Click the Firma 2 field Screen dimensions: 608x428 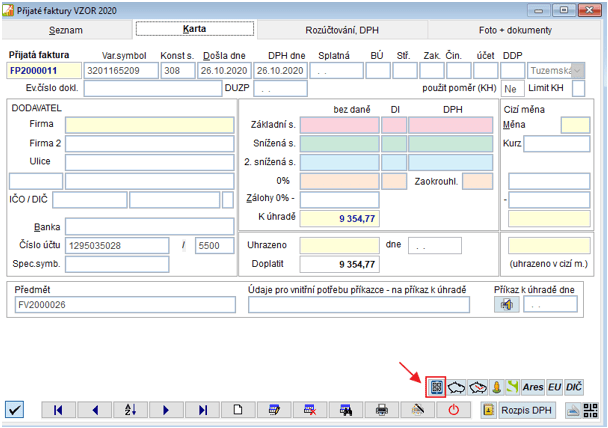tap(150, 143)
